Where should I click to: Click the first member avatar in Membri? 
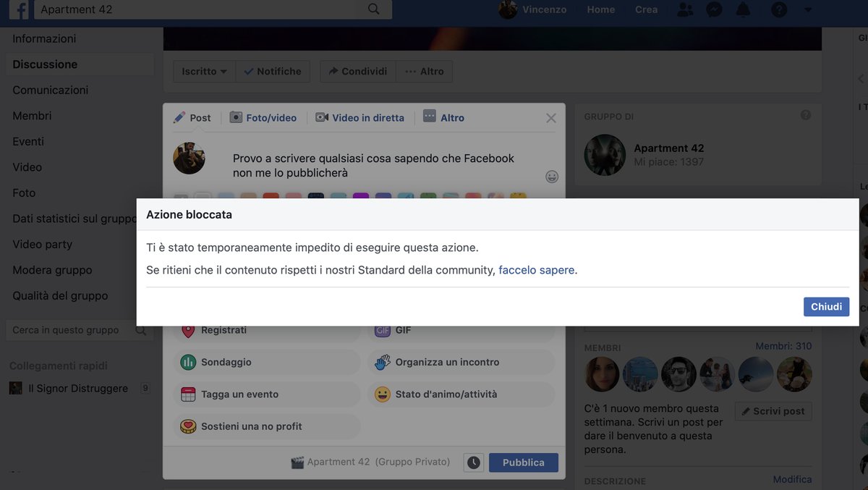pos(602,374)
